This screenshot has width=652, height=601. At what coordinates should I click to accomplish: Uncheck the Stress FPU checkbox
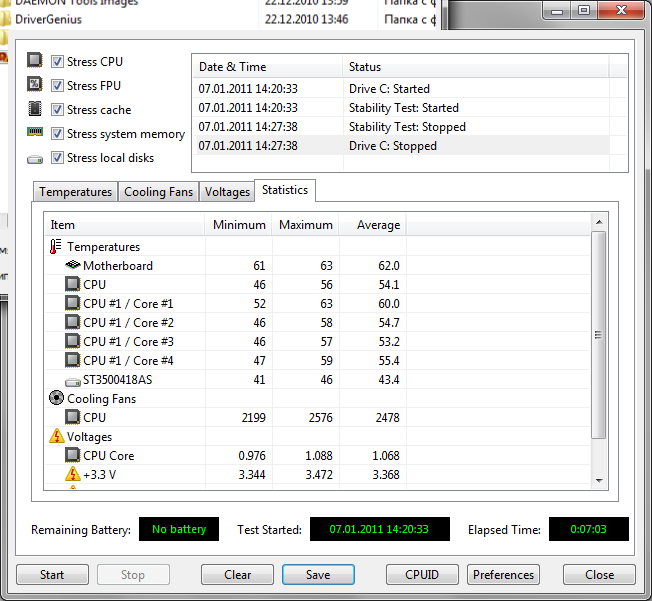point(57,86)
